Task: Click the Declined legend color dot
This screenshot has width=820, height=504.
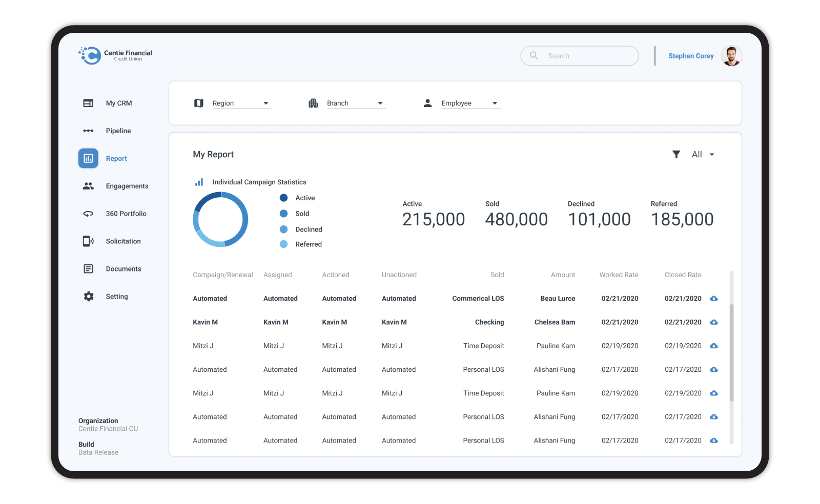Action: click(x=283, y=229)
